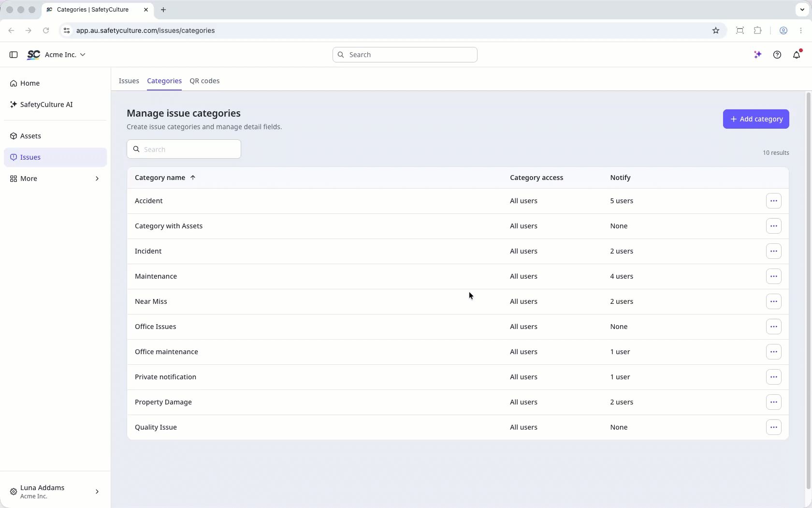This screenshot has width=812, height=508.
Task: Select the Property Damage category name
Action: 163,402
